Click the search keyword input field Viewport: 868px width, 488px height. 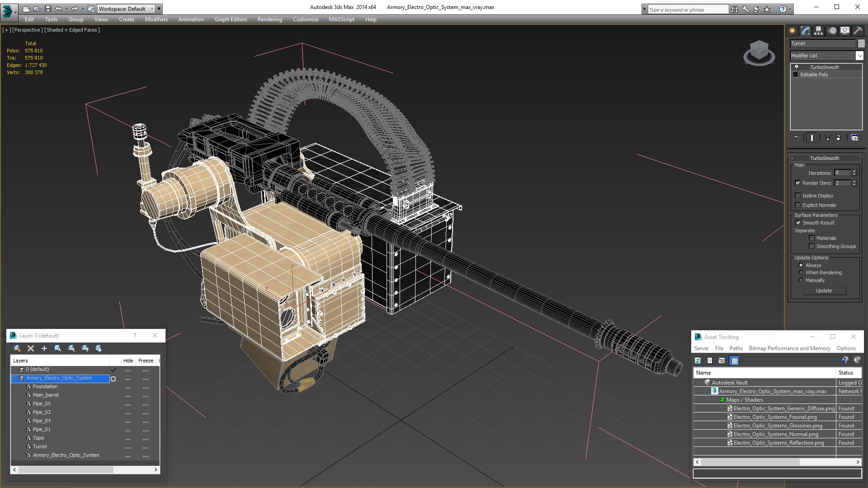(688, 9)
